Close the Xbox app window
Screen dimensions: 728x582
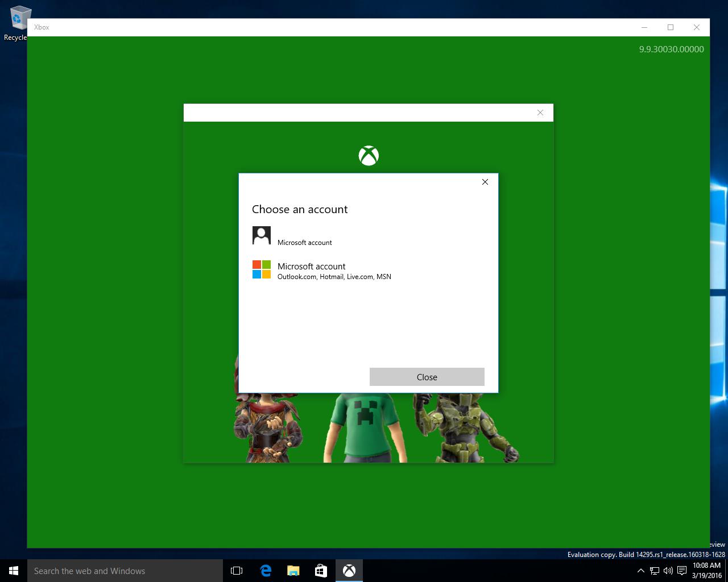coord(697,27)
